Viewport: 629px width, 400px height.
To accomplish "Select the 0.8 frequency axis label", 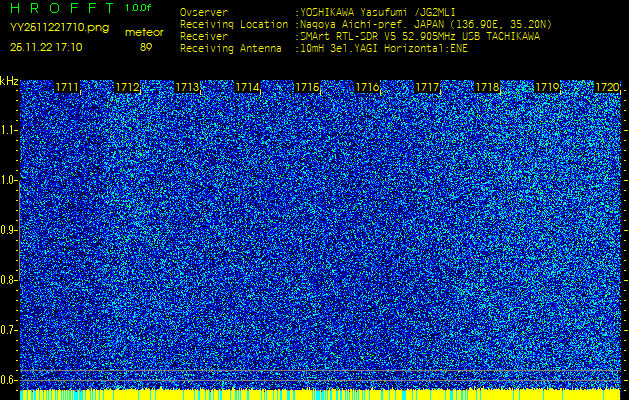I will pyautogui.click(x=9, y=280).
